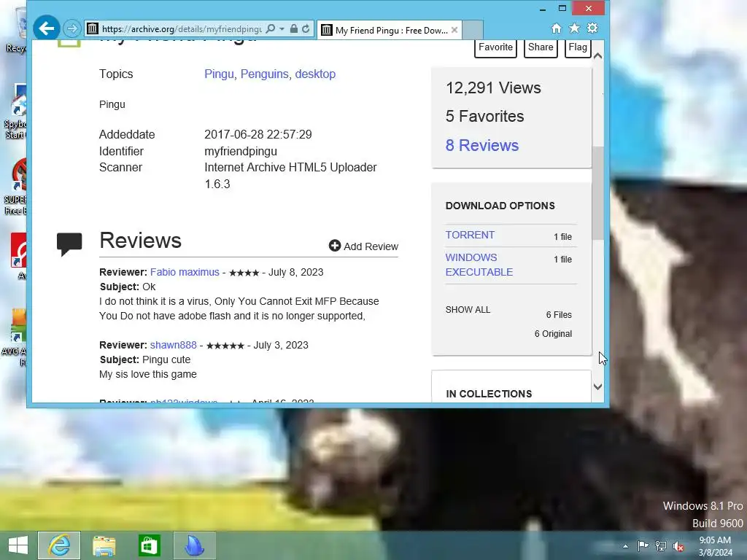Show hidden tray icons arrow

click(625, 546)
